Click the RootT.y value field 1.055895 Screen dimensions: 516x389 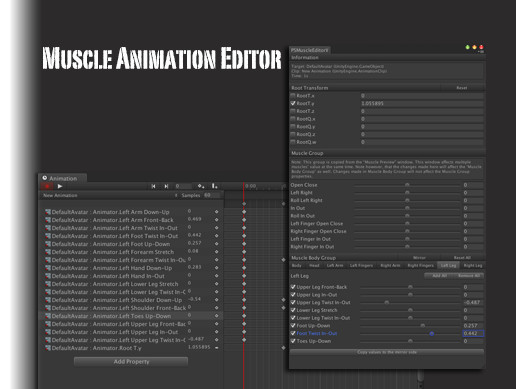[422, 104]
